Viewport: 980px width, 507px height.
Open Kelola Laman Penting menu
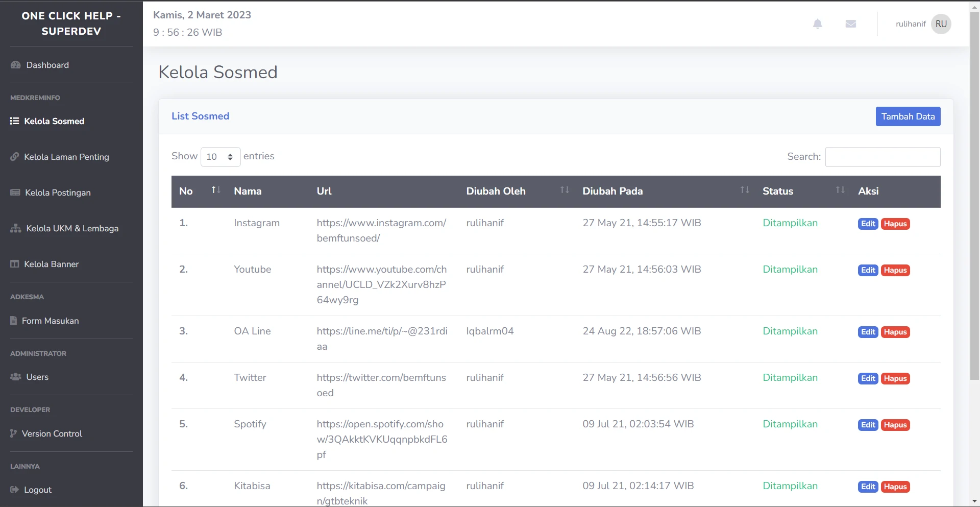66,157
